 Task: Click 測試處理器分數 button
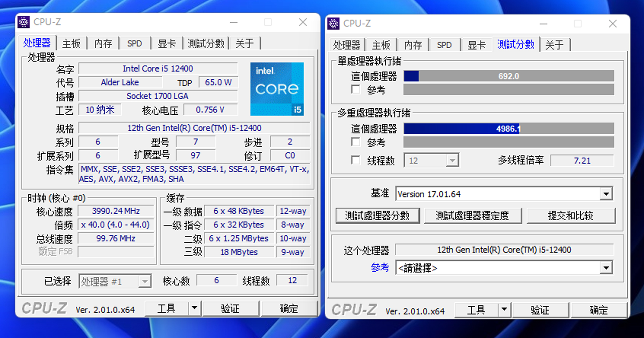[x=377, y=216]
